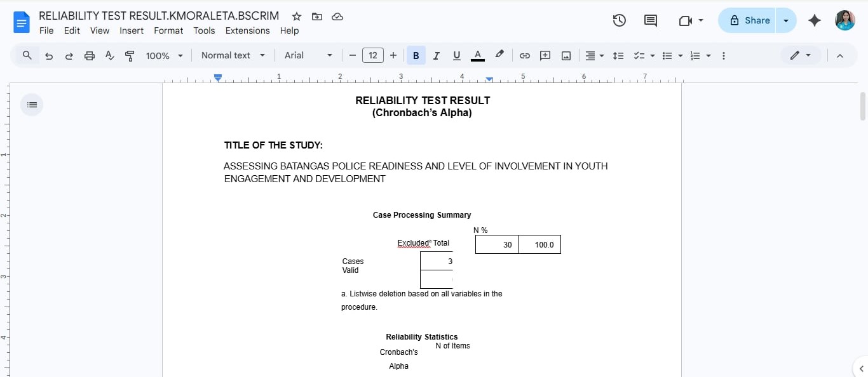Open numbered list options arrow

tap(708, 56)
